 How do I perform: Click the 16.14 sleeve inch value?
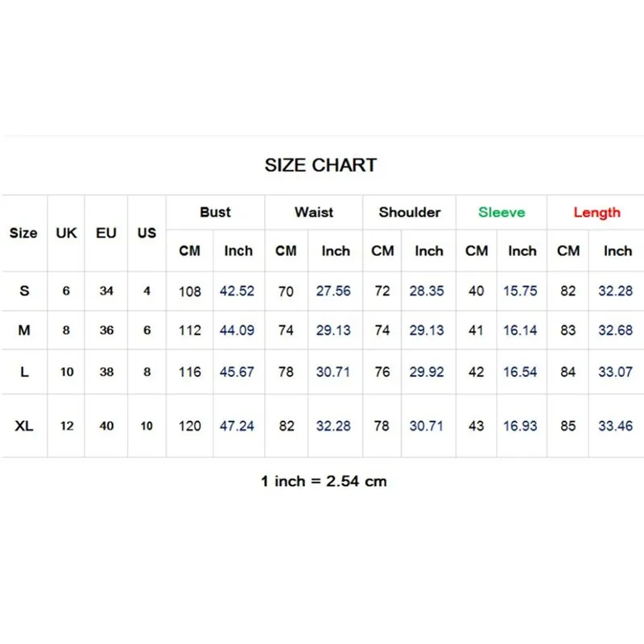[520, 330]
